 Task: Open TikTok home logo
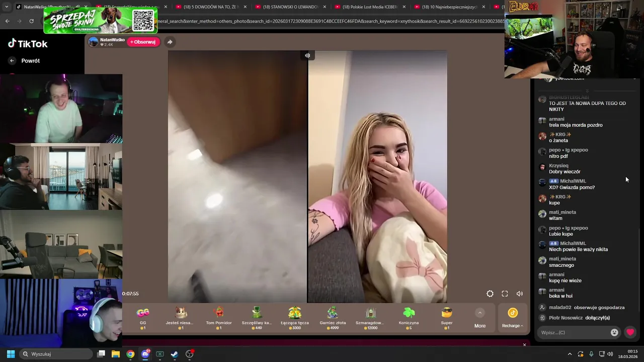click(x=28, y=44)
